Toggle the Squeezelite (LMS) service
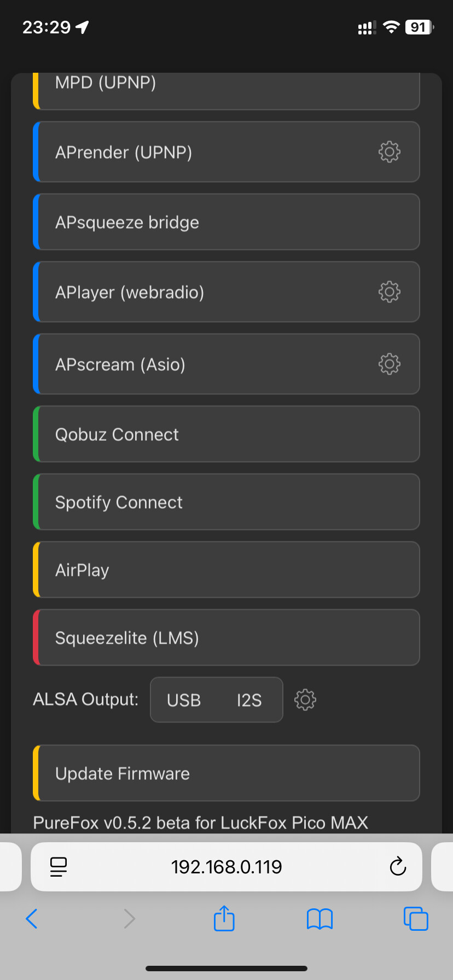453x980 pixels. click(x=226, y=638)
